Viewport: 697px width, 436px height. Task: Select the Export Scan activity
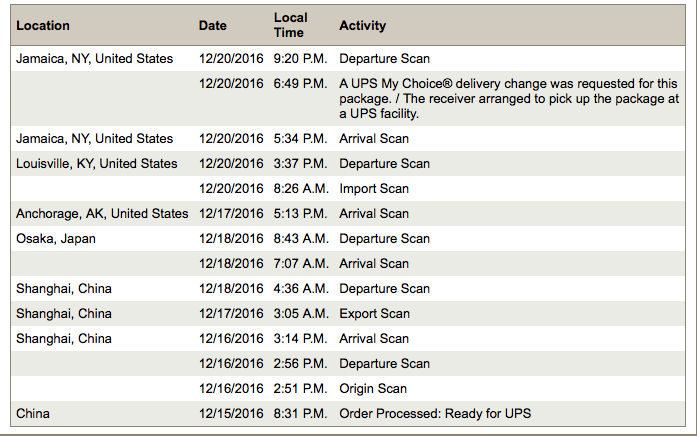coord(374,314)
